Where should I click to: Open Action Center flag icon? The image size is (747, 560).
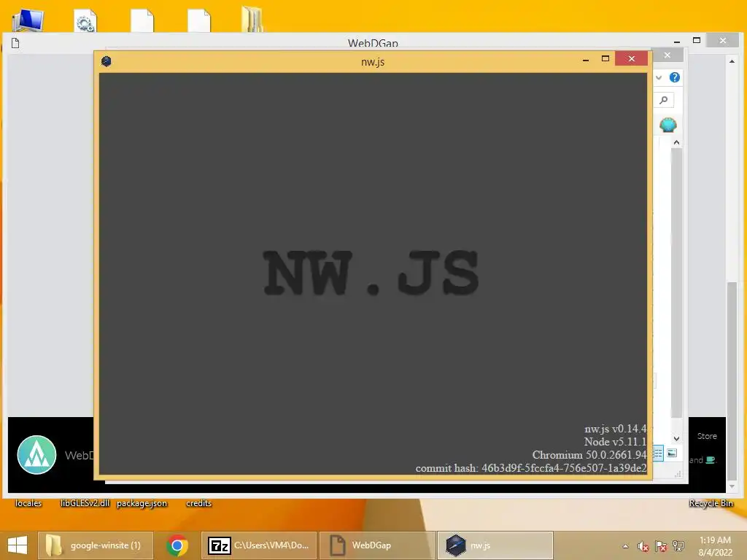[660, 546]
